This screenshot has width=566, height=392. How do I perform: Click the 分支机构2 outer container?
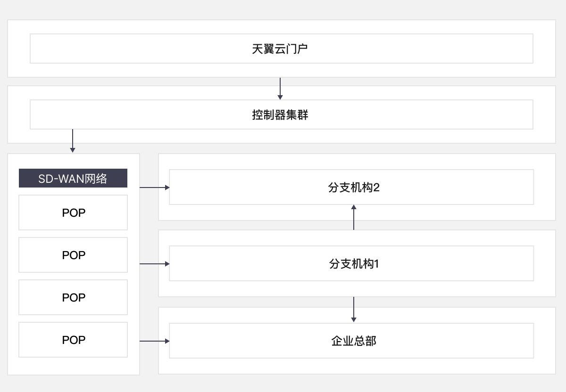(472, 160)
